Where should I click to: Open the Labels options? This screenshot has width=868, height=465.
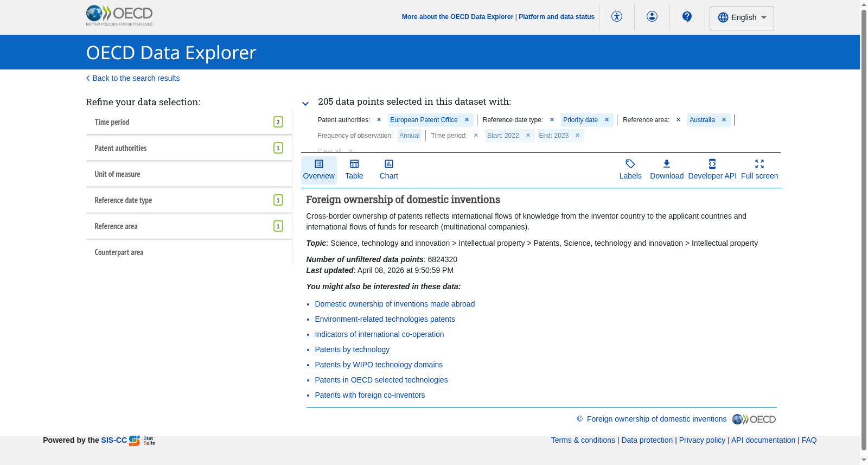(630, 170)
